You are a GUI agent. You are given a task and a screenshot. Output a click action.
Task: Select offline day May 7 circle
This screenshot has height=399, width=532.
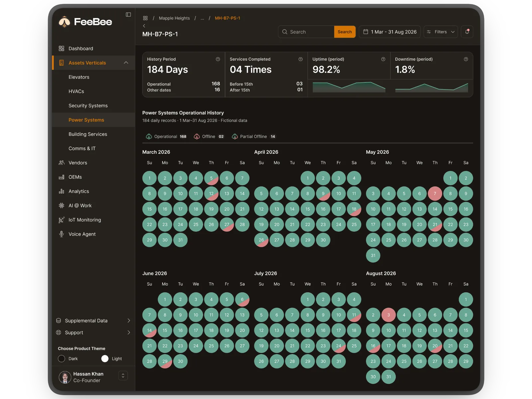tap(435, 194)
